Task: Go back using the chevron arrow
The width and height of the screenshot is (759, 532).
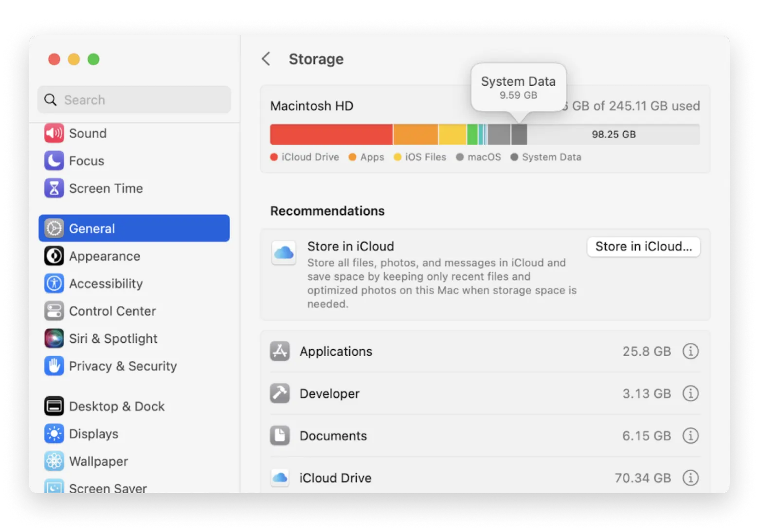Action: (266, 59)
